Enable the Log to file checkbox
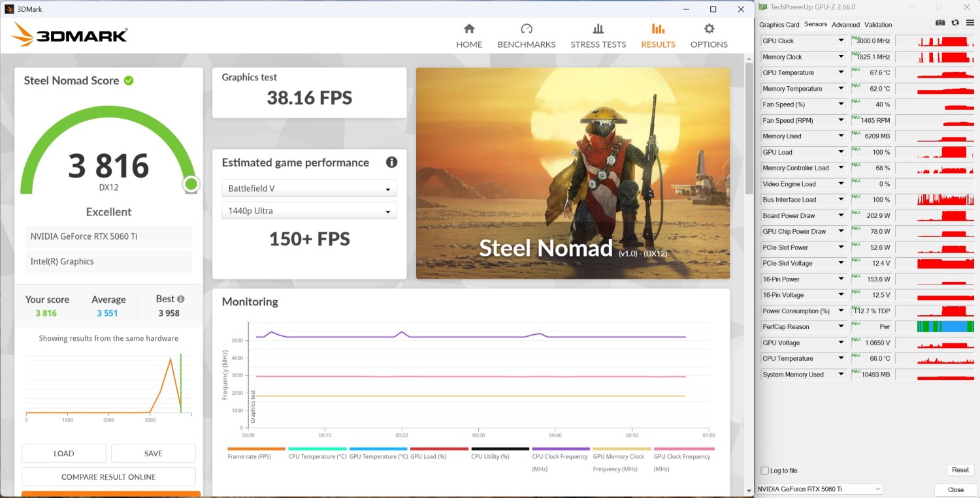 point(765,471)
